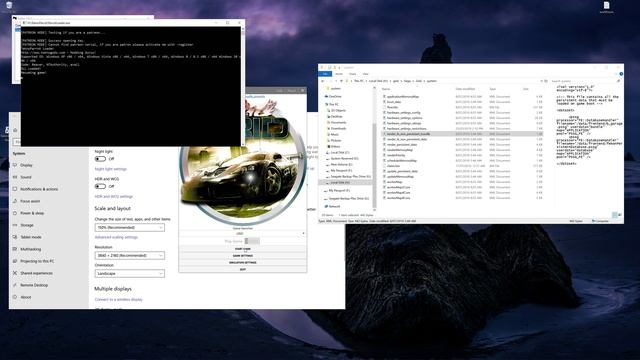This screenshot has width=640, height=360.
Task: Open the Orientation Landscape dropdown
Action: click(130, 273)
